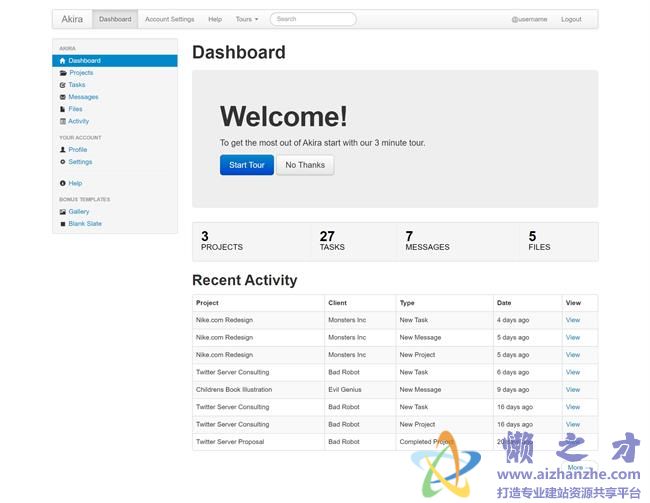Dismiss the tour with No Thanks
Image resolution: width=650 pixels, height=503 pixels.
coord(305,165)
